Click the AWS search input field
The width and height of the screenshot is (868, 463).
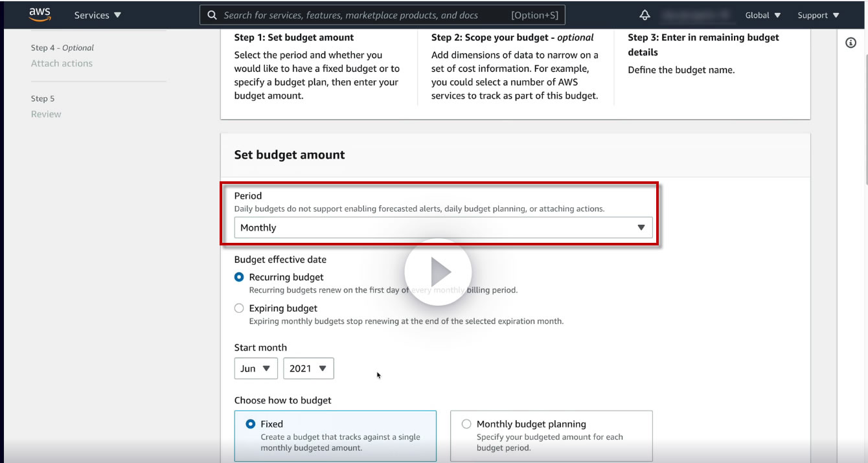click(x=363, y=15)
